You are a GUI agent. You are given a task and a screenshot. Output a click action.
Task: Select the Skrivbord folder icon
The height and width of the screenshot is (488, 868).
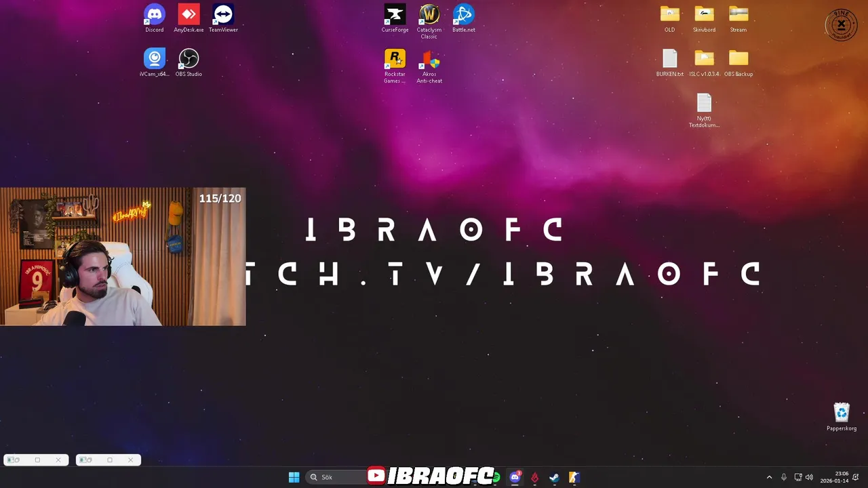pos(704,18)
